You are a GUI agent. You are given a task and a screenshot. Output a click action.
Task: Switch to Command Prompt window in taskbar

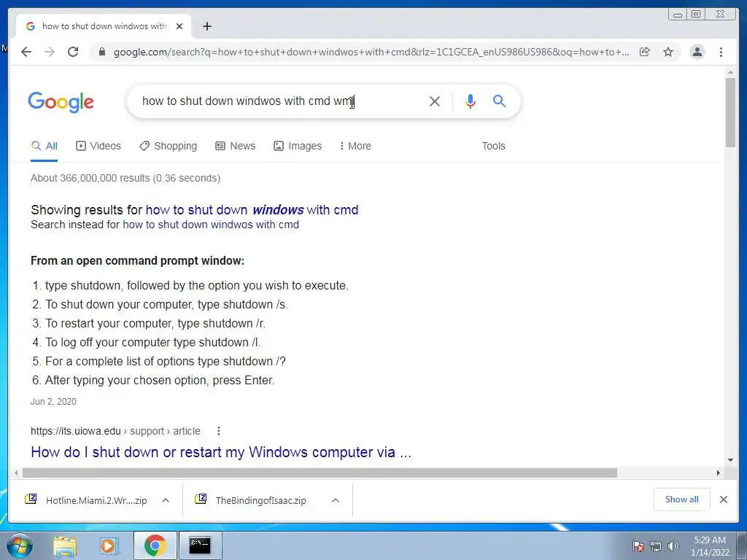pos(200,545)
